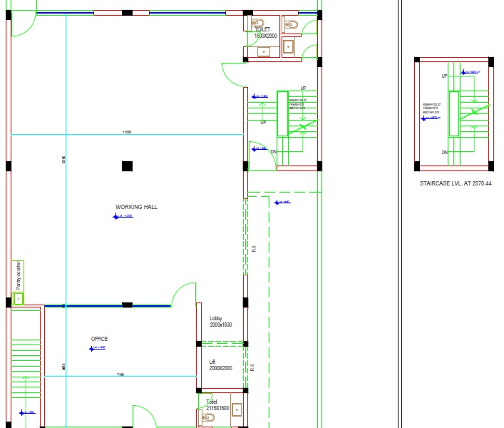Click the WC fixture in Toilet 2115X1600

[x=207, y=418]
